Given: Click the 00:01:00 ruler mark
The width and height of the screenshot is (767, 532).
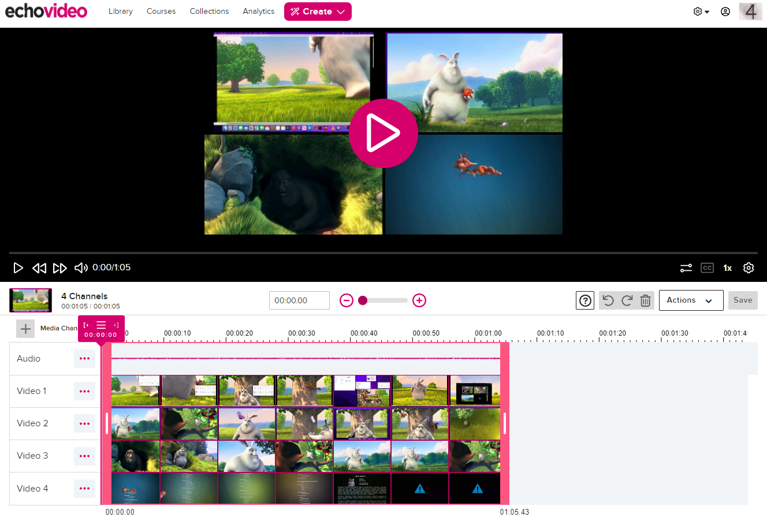Looking at the screenshot, I should click(488, 333).
